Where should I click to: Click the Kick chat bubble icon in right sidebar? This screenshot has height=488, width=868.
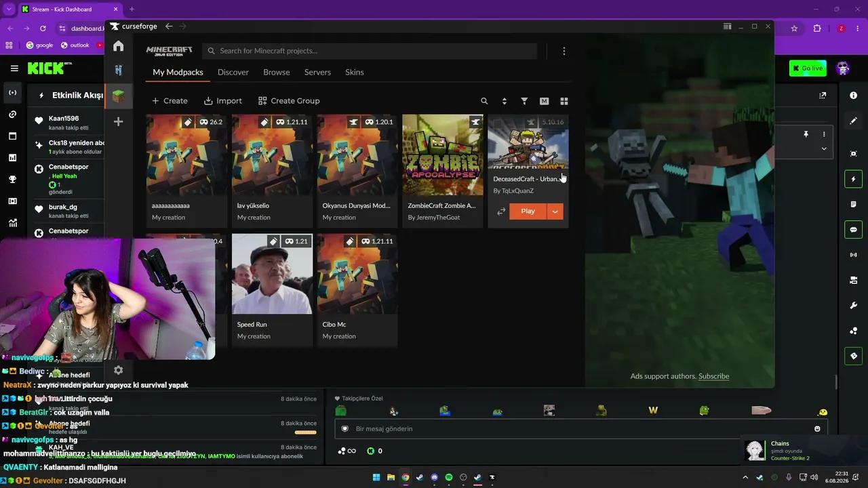coord(853,230)
